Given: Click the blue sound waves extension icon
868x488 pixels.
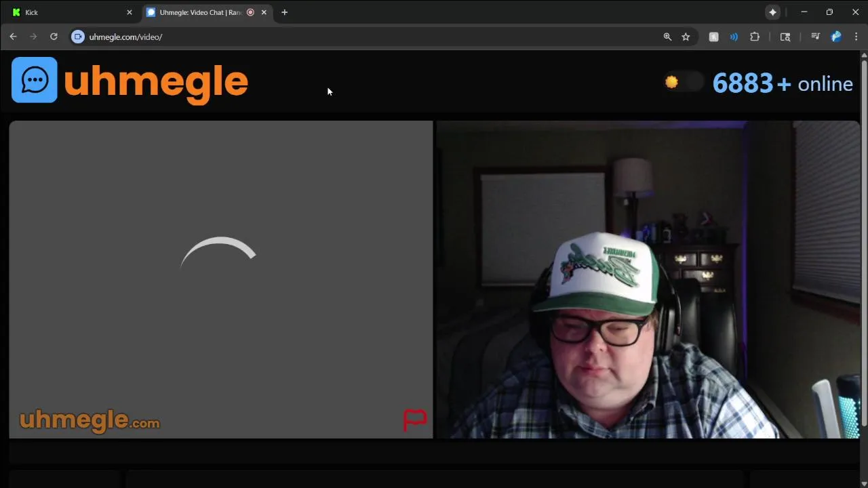Looking at the screenshot, I should pos(734,37).
